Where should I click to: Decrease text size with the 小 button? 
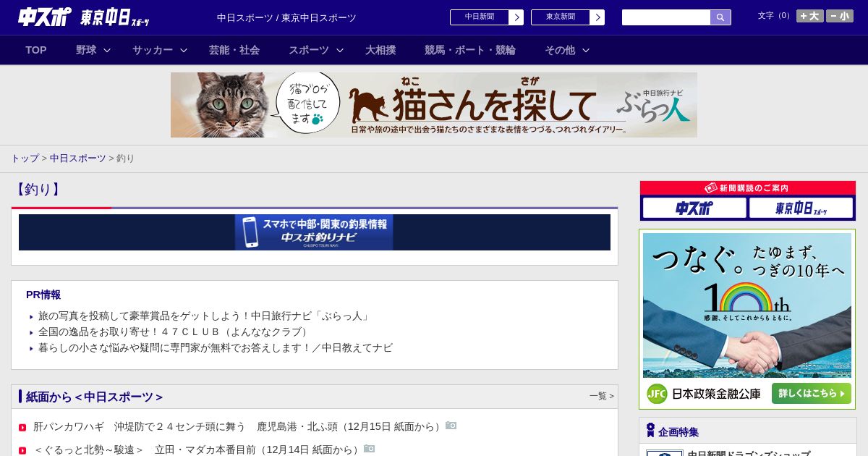pyautogui.click(x=840, y=16)
